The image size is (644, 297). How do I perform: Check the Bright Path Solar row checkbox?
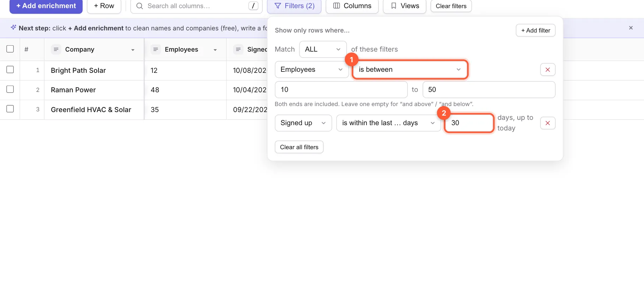[10, 70]
